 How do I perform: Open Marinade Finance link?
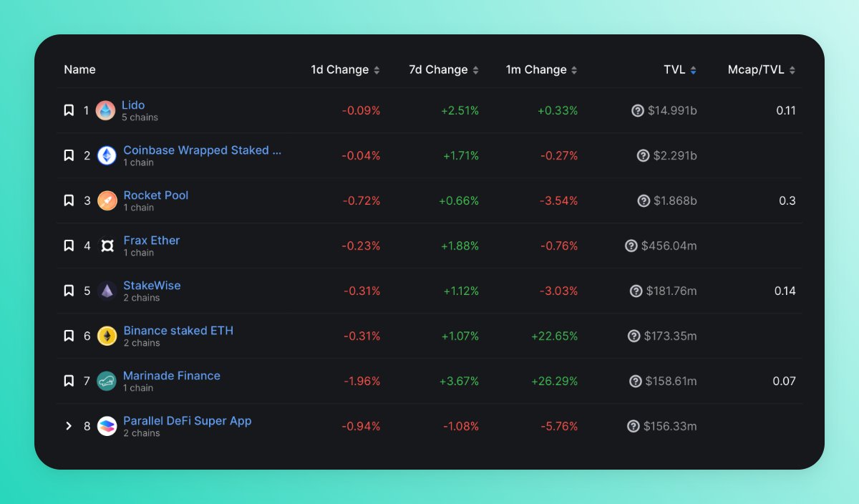172,375
